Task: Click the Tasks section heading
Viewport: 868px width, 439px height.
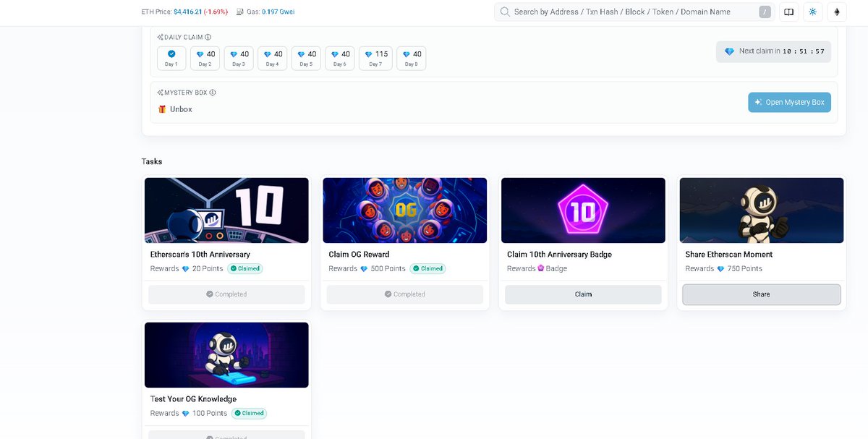Action: click(x=152, y=161)
